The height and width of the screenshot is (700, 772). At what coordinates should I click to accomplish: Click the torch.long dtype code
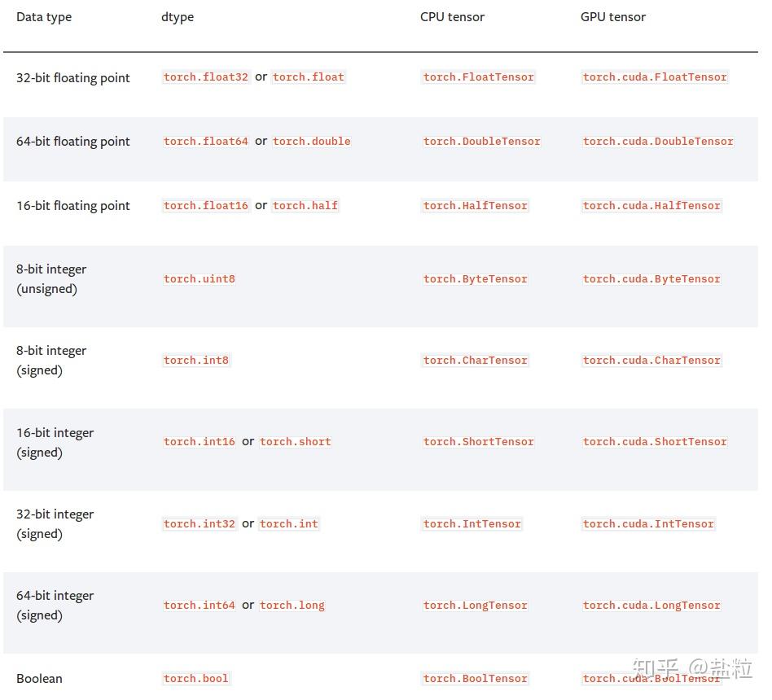click(x=292, y=606)
